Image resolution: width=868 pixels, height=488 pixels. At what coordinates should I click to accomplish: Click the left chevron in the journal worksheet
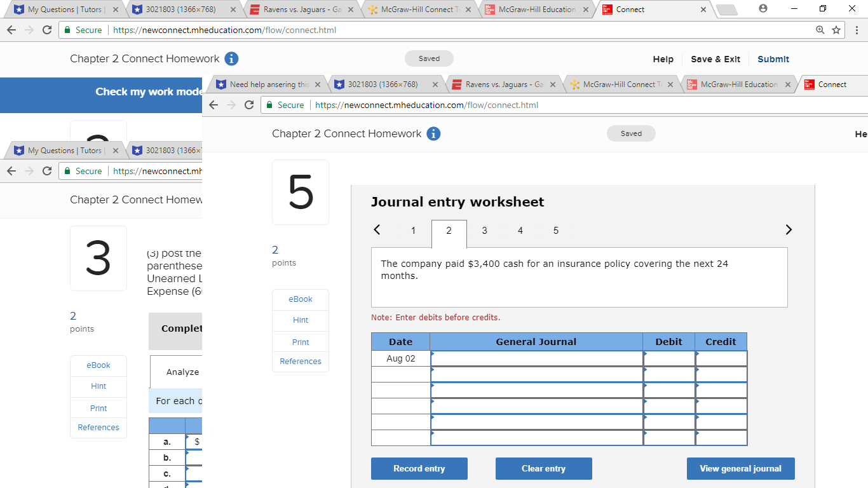(377, 230)
